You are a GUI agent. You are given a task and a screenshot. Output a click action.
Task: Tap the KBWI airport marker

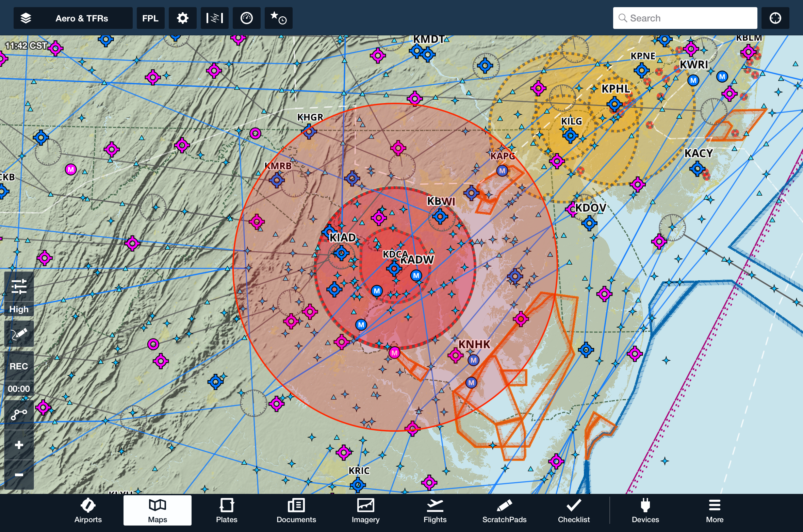pos(440,216)
